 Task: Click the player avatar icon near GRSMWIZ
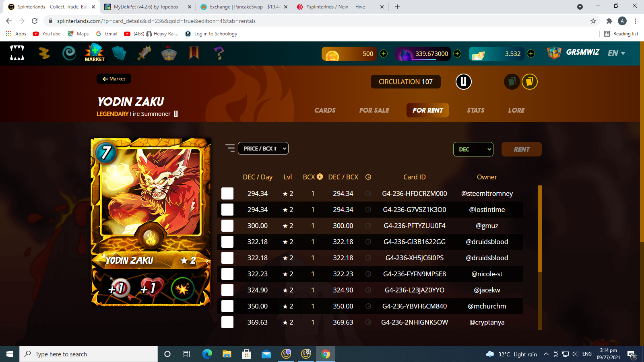(554, 53)
